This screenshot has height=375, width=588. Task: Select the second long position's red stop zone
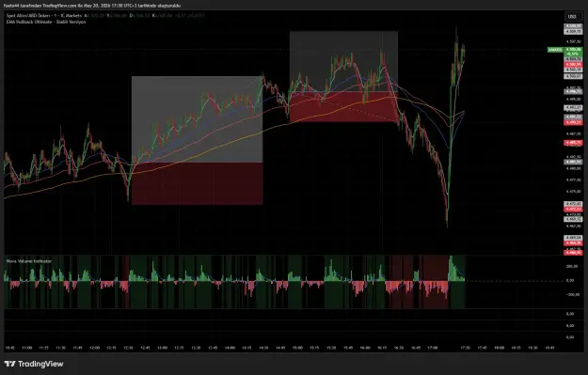pos(343,107)
